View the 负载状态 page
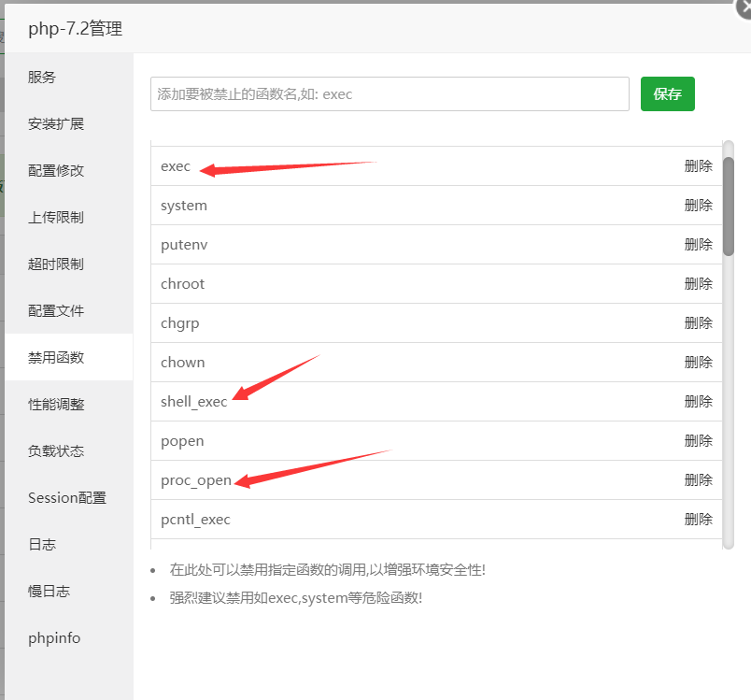Viewport: 751px width, 700px height. pos(56,451)
